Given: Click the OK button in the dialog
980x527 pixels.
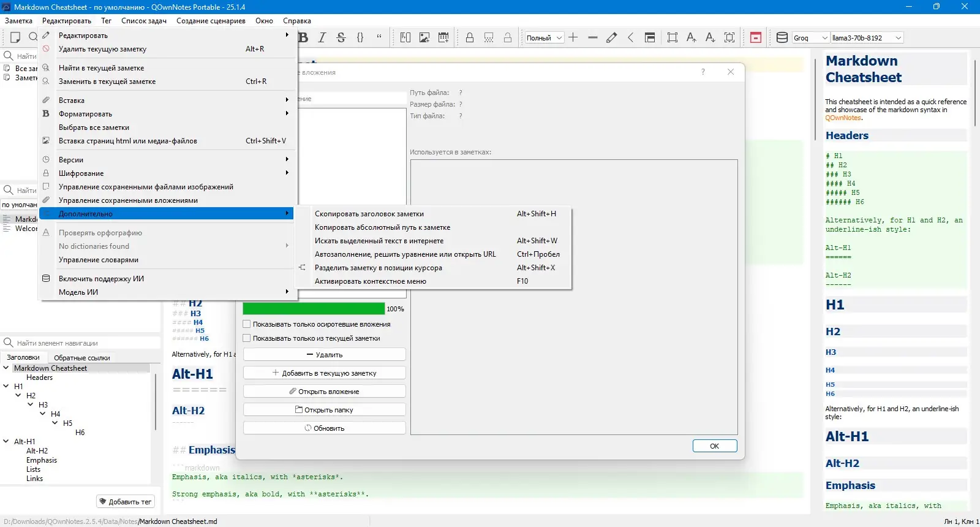Looking at the screenshot, I should 714,446.
